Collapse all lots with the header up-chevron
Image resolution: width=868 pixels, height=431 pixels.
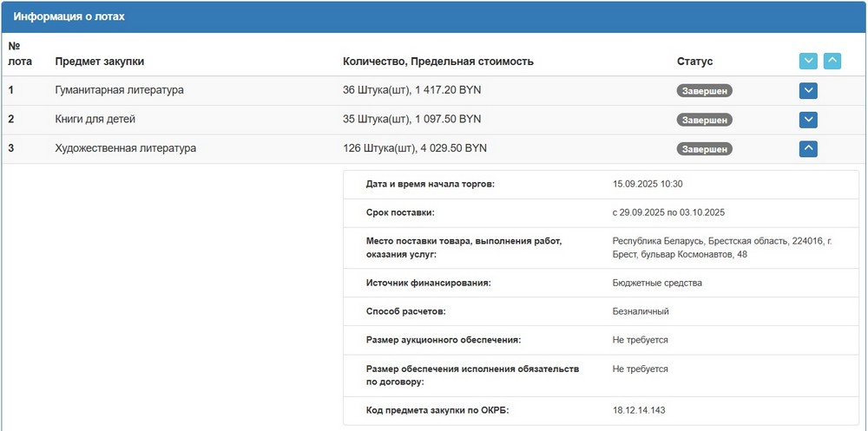[832, 61]
